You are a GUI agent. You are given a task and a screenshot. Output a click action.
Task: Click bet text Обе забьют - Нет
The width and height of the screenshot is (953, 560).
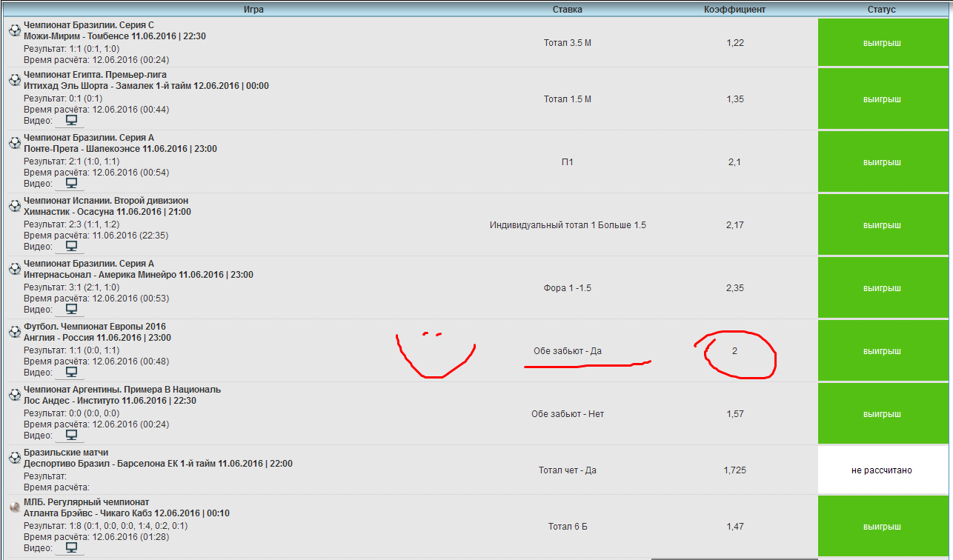tap(568, 414)
